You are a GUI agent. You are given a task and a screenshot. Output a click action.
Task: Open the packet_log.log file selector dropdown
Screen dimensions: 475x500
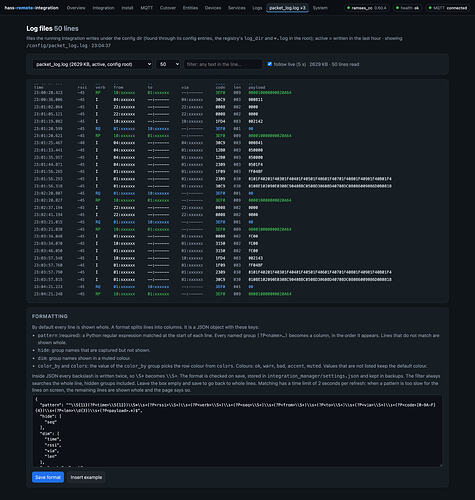coord(93,64)
